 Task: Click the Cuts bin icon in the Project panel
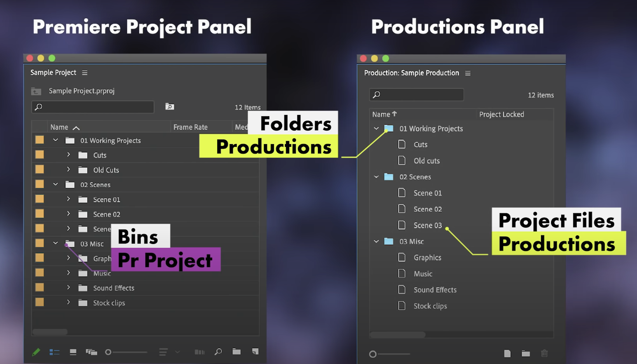point(83,155)
